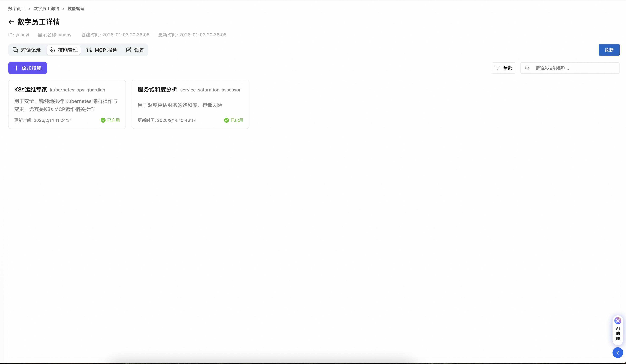Click the plus icon in 添加技能

point(16,68)
